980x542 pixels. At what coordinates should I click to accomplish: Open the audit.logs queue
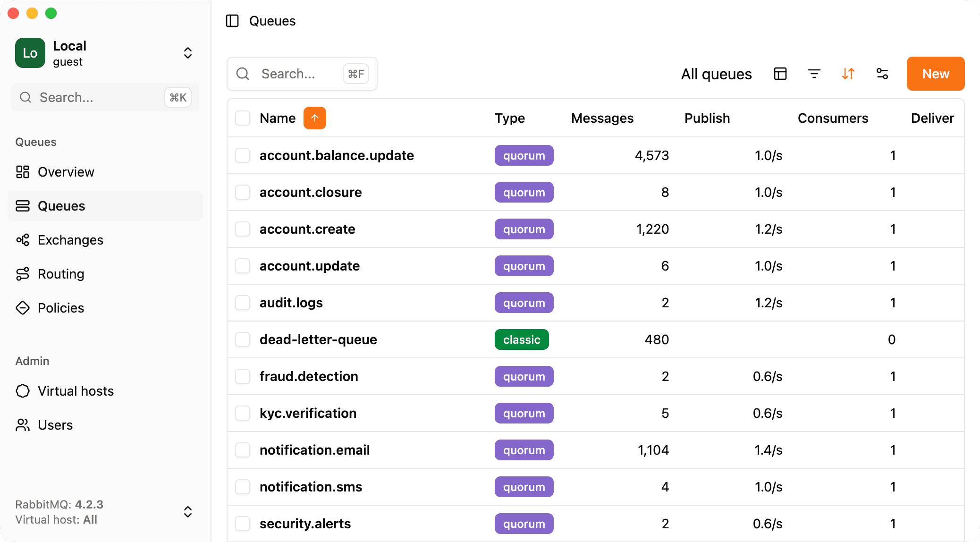point(291,303)
